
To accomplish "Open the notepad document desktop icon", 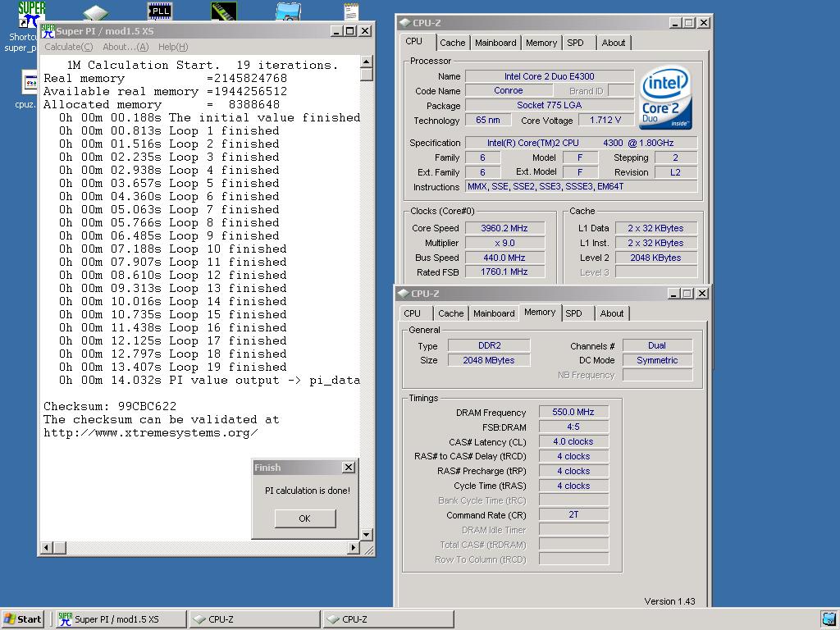I will point(351,11).
